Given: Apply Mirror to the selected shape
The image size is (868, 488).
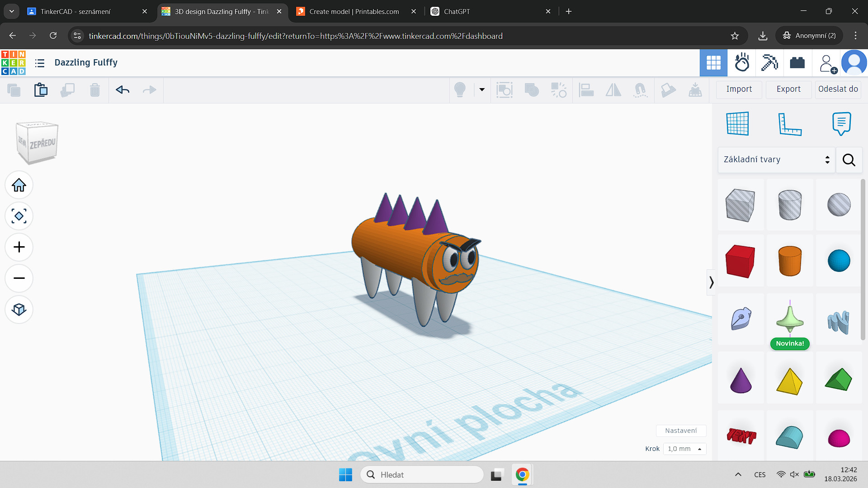Looking at the screenshot, I should (613, 90).
